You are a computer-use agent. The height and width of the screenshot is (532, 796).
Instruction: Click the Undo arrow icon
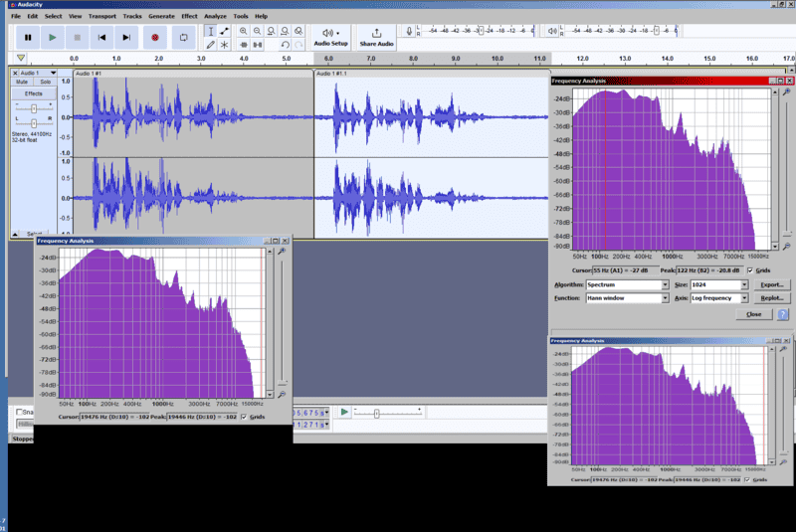pos(286,45)
